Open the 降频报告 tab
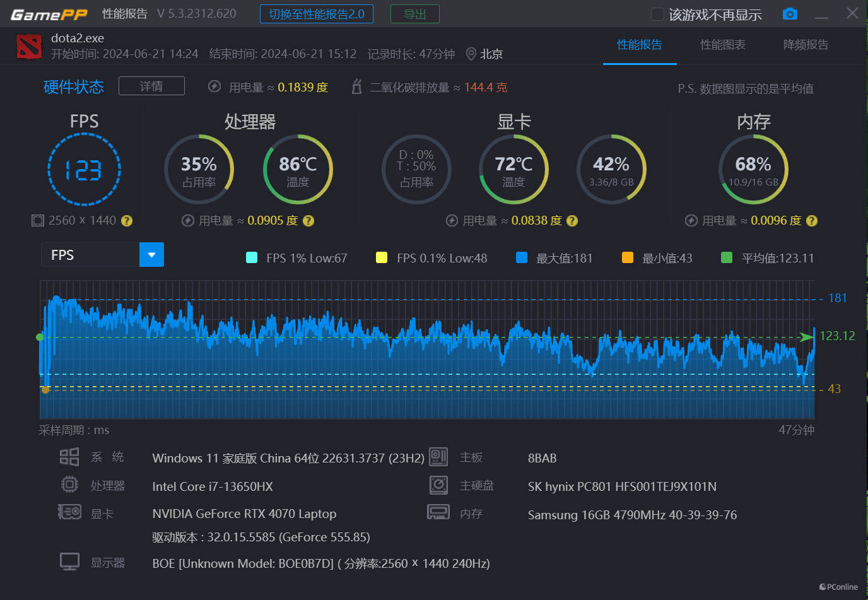This screenshot has width=868, height=600. tap(806, 45)
